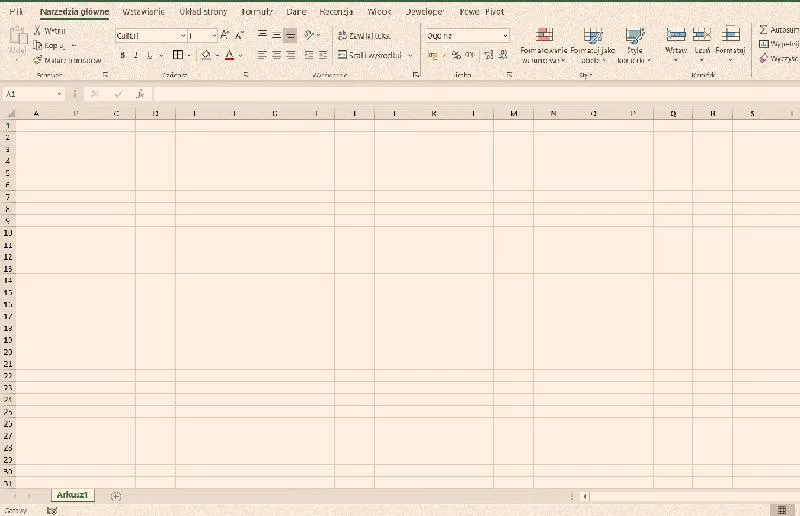Apply percent style icon
800x516 pixels.
click(x=456, y=55)
